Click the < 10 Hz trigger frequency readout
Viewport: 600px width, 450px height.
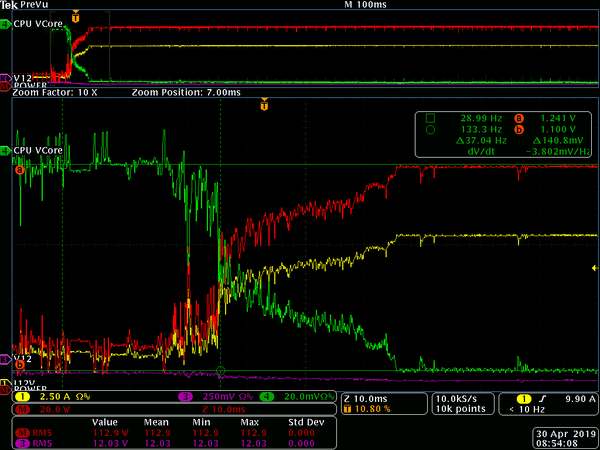[x=527, y=409]
